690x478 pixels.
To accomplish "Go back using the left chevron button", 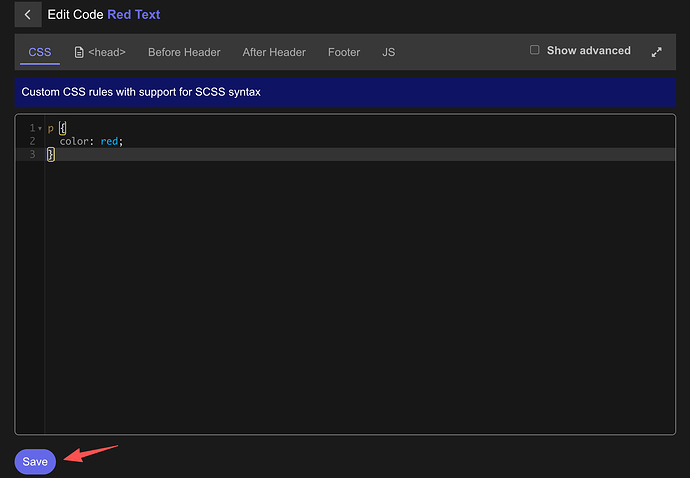I will [x=28, y=15].
